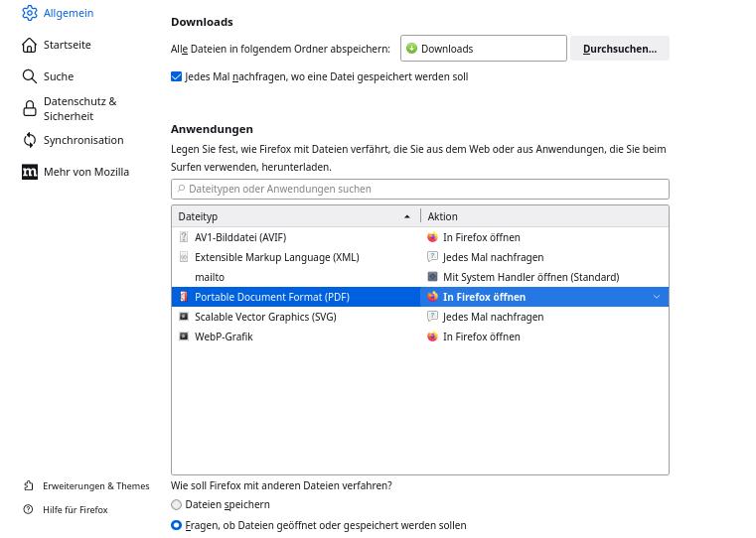
Task: Click the Hilfe für Firefox question icon
Action: click(29, 510)
